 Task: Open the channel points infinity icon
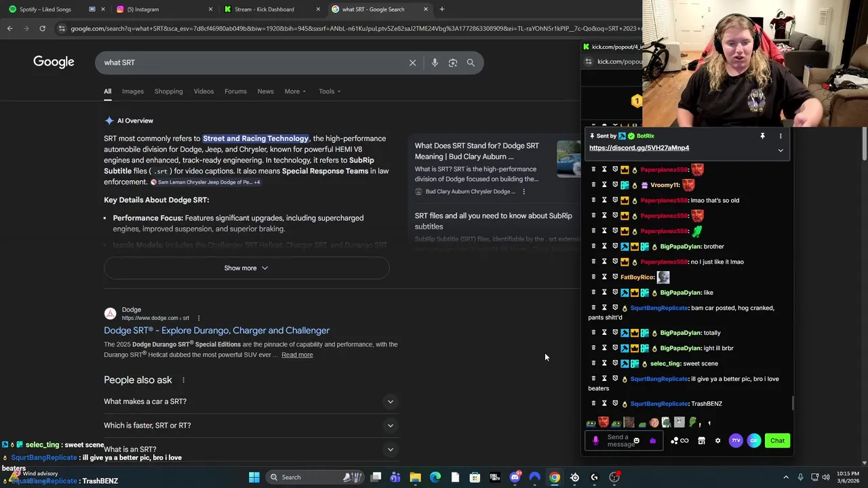pyautogui.click(x=684, y=441)
